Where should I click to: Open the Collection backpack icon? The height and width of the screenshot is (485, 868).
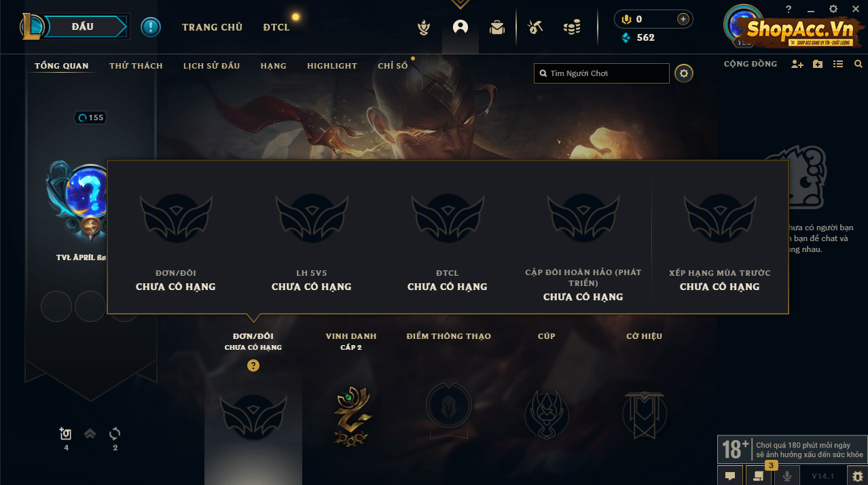click(x=497, y=27)
